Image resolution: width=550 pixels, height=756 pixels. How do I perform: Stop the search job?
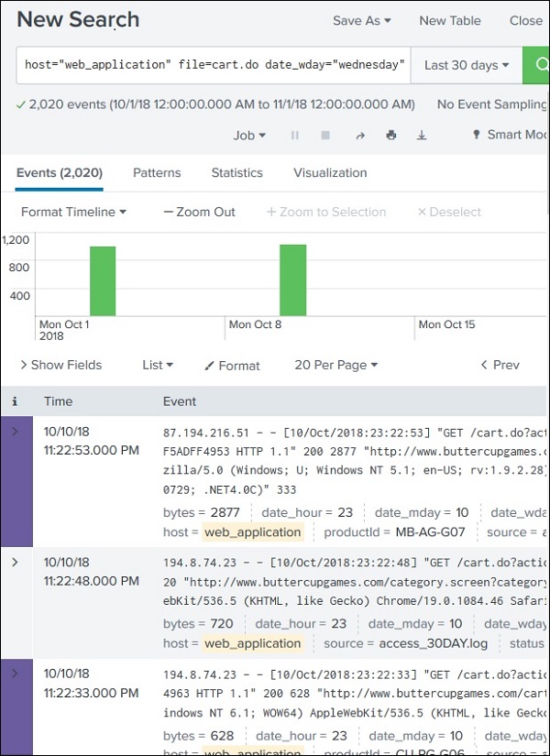pyautogui.click(x=325, y=135)
